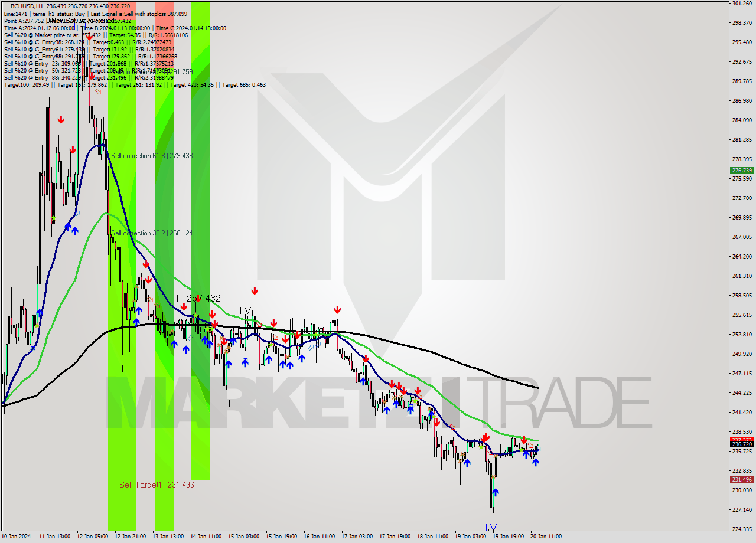Click the red 237.272 price tag
The height and width of the screenshot is (543, 756).
click(742, 440)
